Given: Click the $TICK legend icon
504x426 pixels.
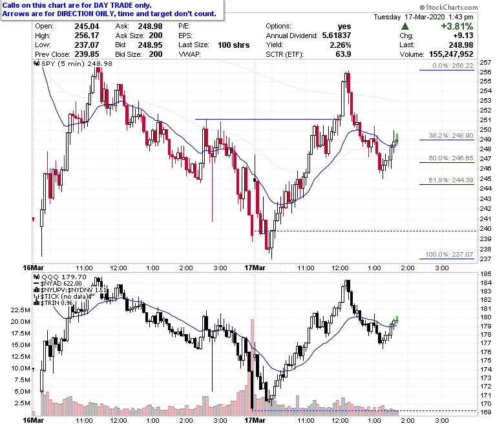Looking at the screenshot, I should tap(36, 297).
